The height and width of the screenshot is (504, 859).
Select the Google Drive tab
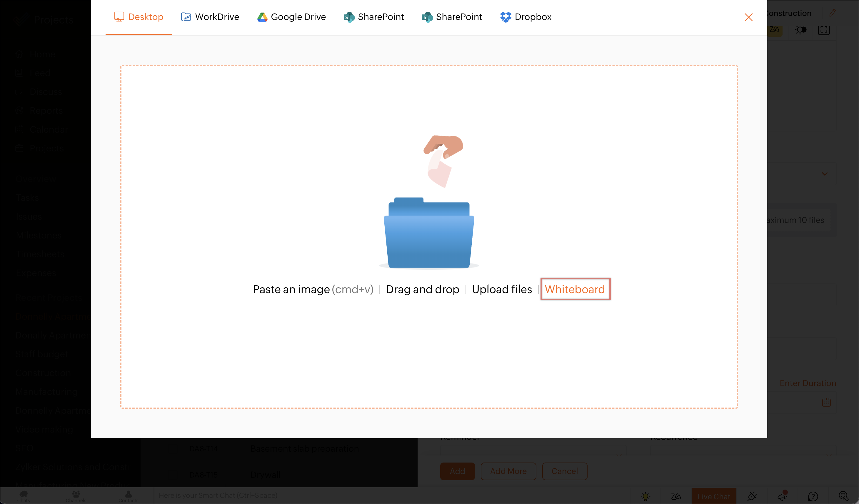coord(291,17)
